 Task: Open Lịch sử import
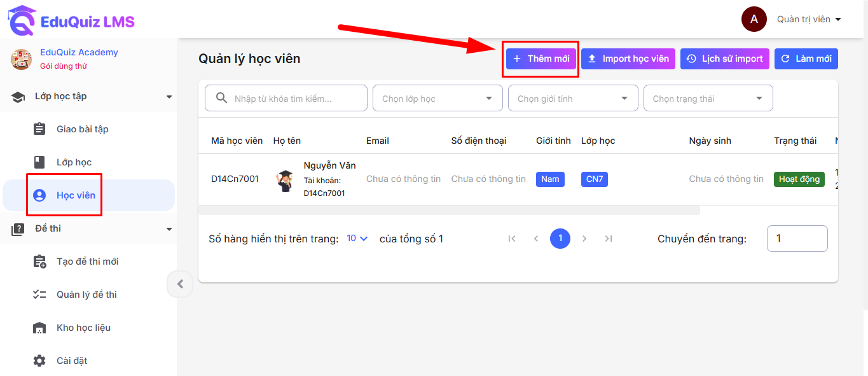pyautogui.click(x=725, y=59)
